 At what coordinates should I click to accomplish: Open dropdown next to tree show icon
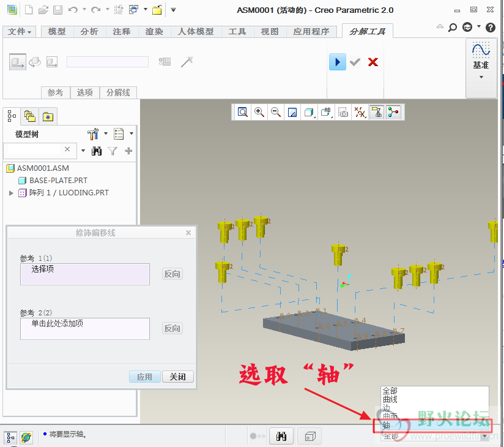tap(132, 133)
